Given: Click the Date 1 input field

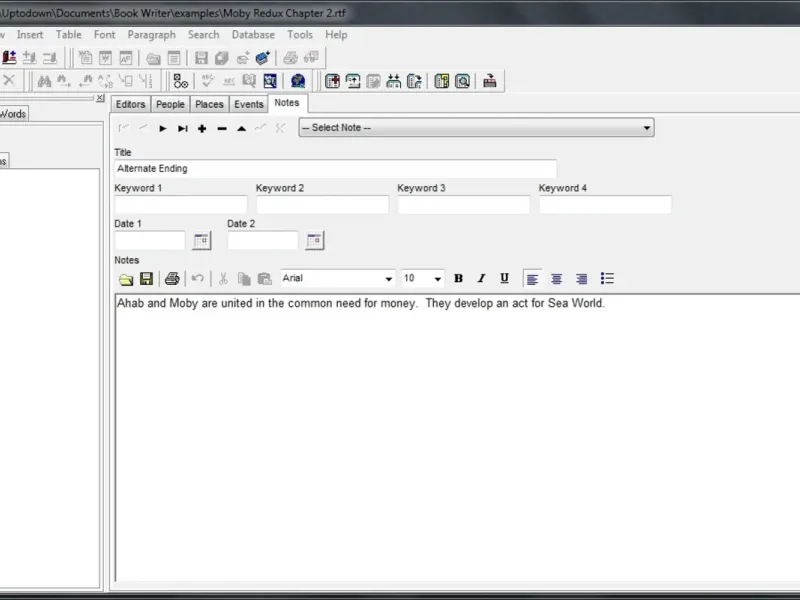Looking at the screenshot, I should tap(150, 240).
